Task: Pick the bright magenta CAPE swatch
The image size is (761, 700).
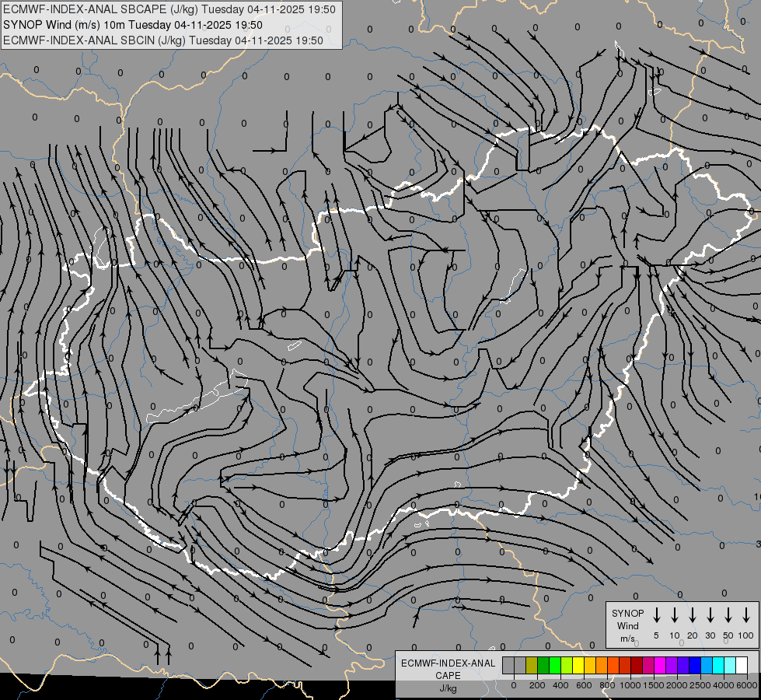Action: tap(660, 665)
